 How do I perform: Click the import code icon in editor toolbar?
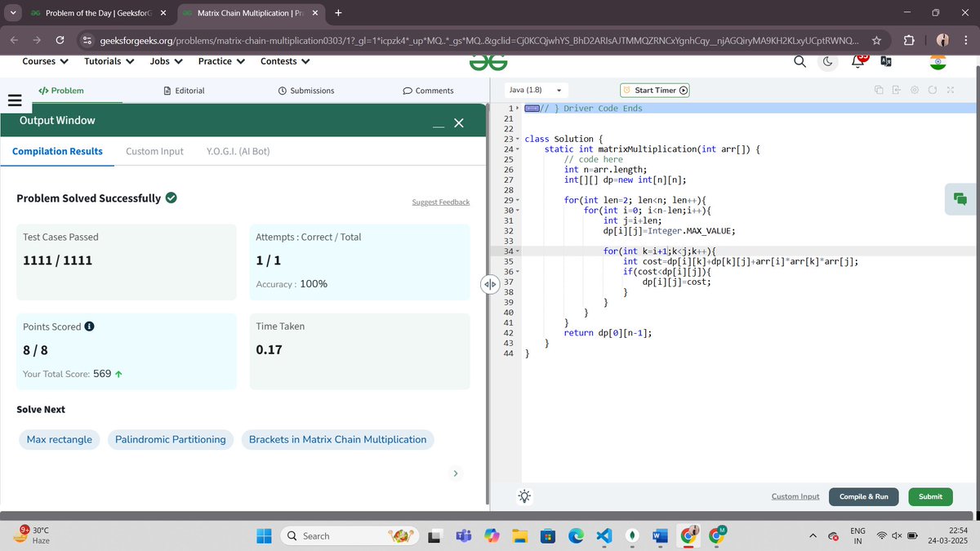click(896, 91)
